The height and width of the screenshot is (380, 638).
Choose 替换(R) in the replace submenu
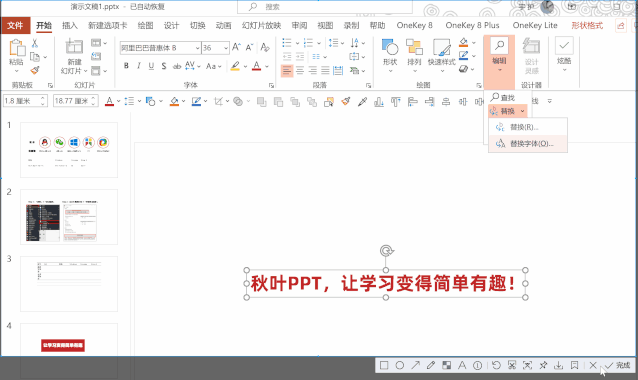coord(528,127)
